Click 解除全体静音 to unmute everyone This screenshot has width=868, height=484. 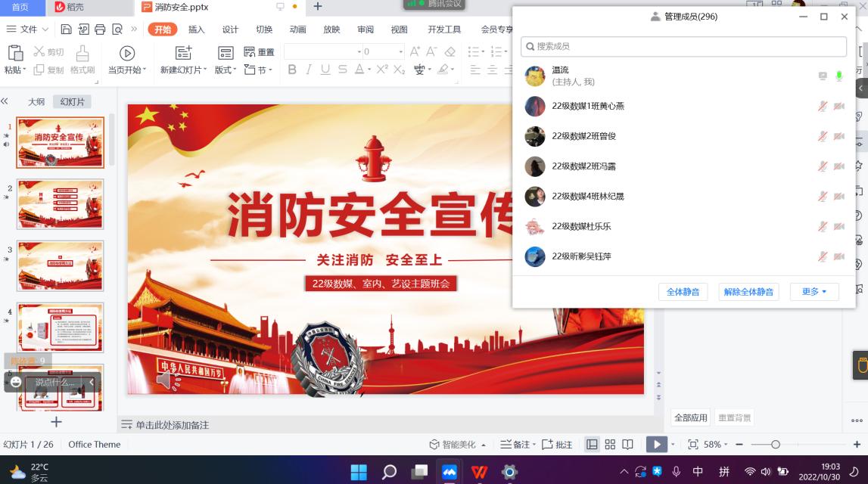tap(748, 291)
